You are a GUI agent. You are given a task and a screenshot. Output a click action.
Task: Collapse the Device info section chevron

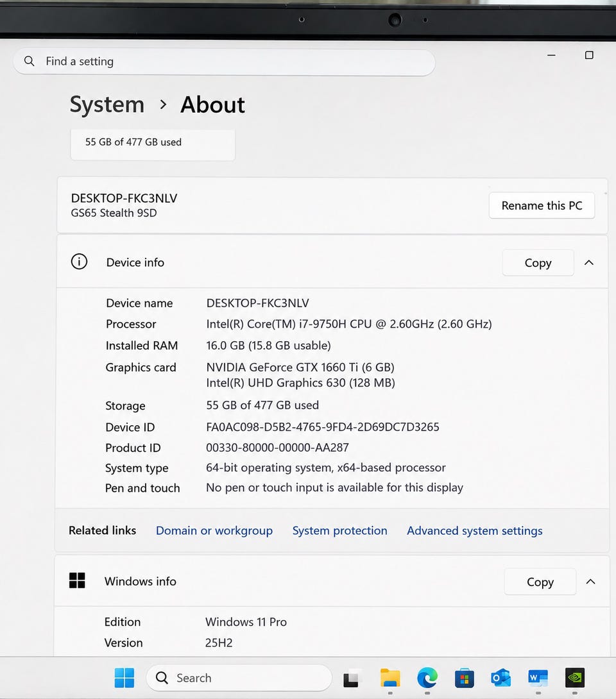(589, 262)
